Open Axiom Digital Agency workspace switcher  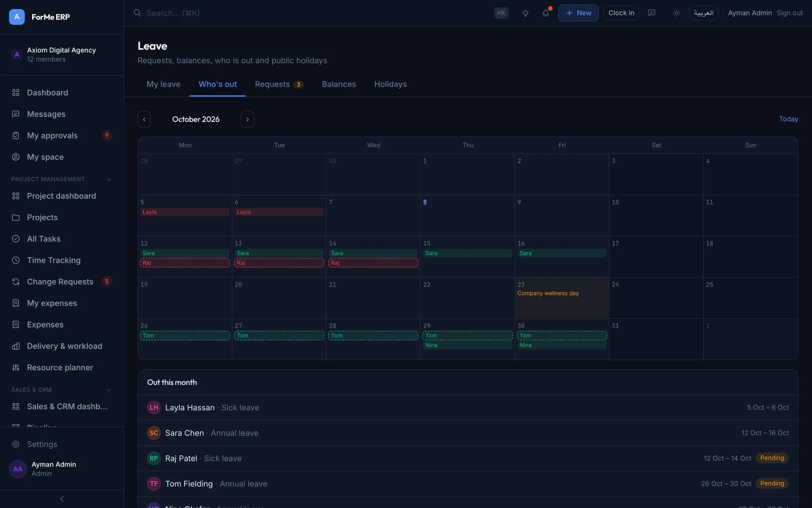pos(62,55)
